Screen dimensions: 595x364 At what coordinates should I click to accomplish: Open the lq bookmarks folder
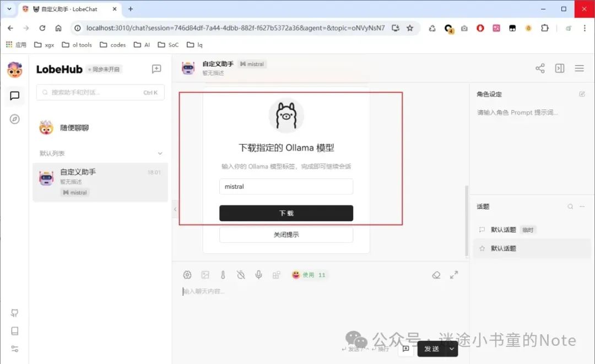click(194, 45)
